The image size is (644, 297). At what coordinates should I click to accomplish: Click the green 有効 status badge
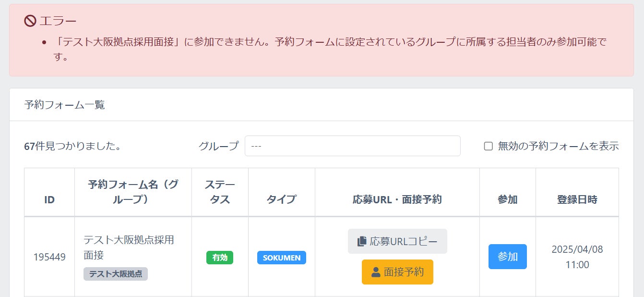[220, 258]
